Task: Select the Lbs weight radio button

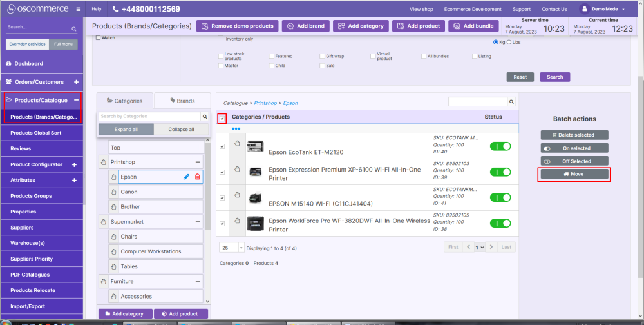Action: point(510,43)
